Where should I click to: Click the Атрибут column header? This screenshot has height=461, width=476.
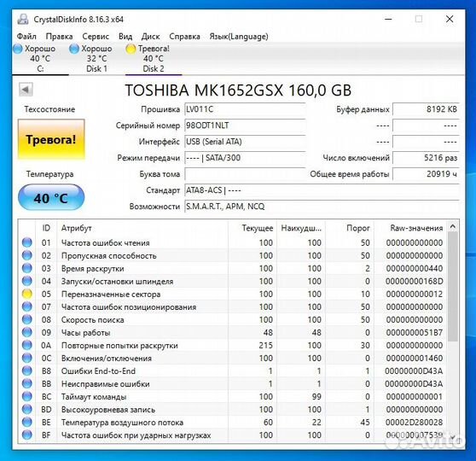pos(142,228)
